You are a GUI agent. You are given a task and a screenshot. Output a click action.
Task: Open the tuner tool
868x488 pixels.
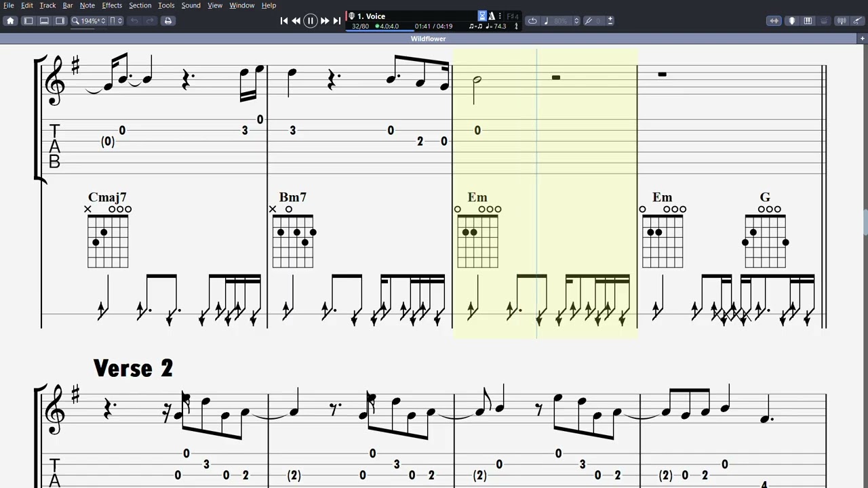click(x=842, y=21)
